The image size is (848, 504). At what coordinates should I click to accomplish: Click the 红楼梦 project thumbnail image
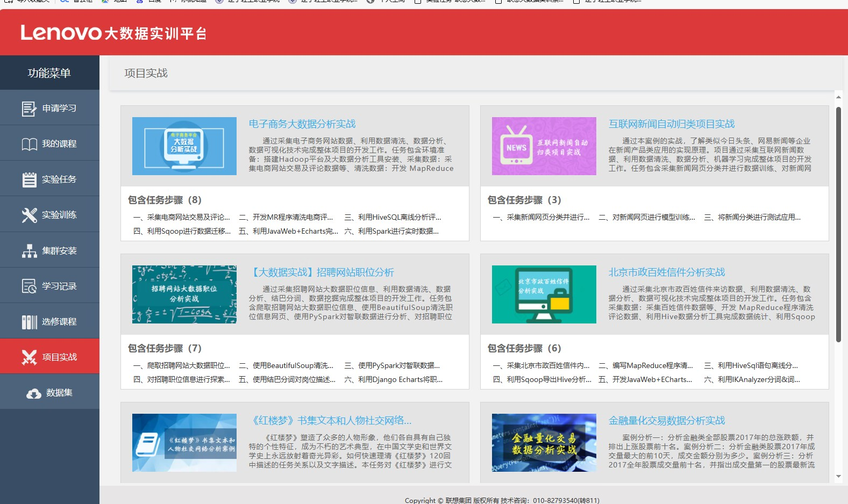point(184,443)
